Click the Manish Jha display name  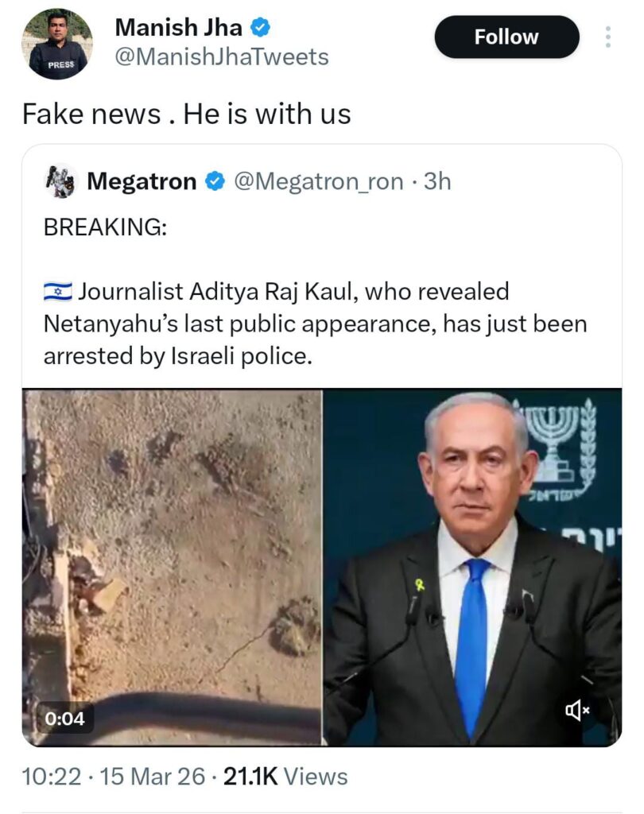(x=179, y=27)
